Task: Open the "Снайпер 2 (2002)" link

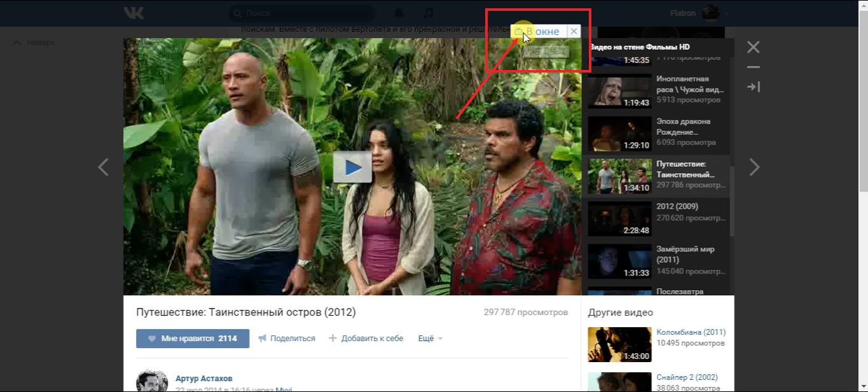Action: click(x=687, y=377)
